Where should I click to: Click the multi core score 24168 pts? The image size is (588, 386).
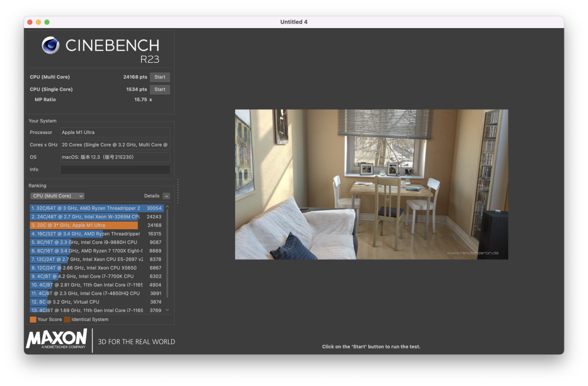pos(135,77)
